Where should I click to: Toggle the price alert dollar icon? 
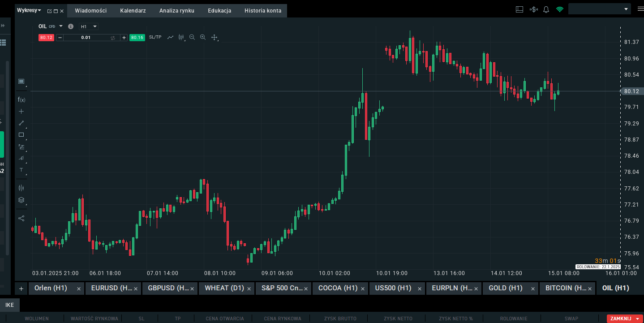pyautogui.click(x=533, y=9)
